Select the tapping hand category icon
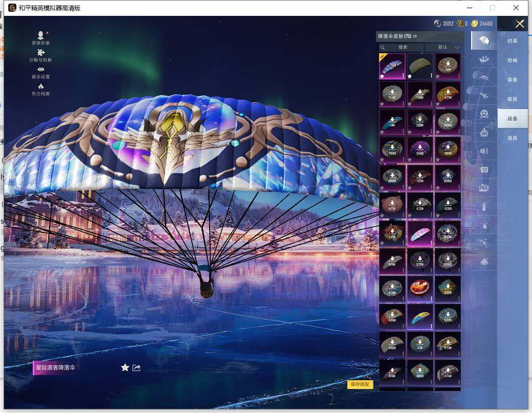The image size is (532, 413). point(484,224)
